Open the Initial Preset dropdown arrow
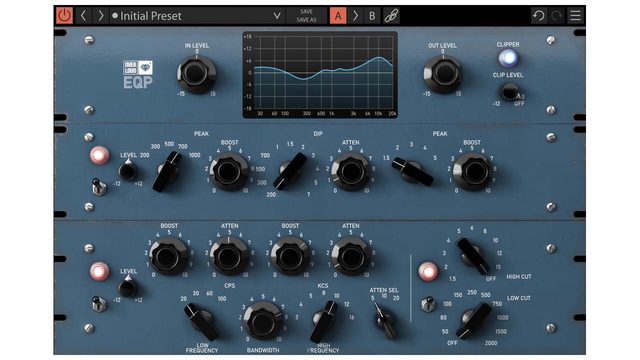The height and width of the screenshot is (360, 640). pos(277,16)
